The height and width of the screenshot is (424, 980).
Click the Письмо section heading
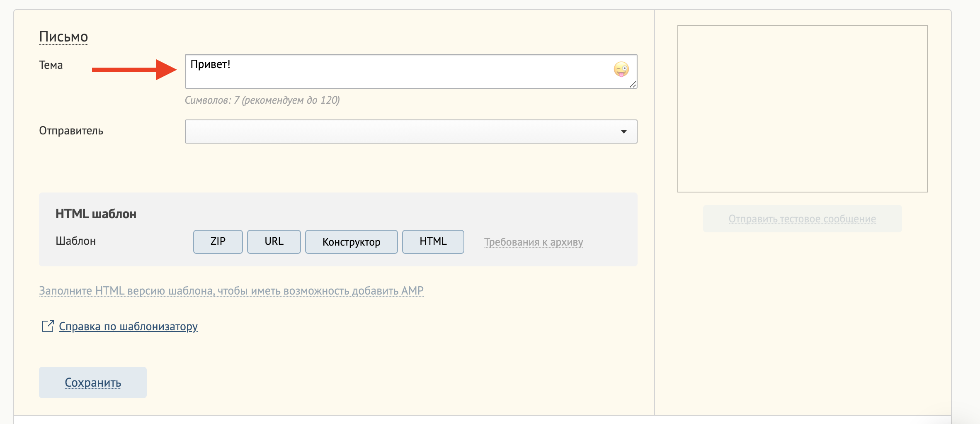click(63, 37)
